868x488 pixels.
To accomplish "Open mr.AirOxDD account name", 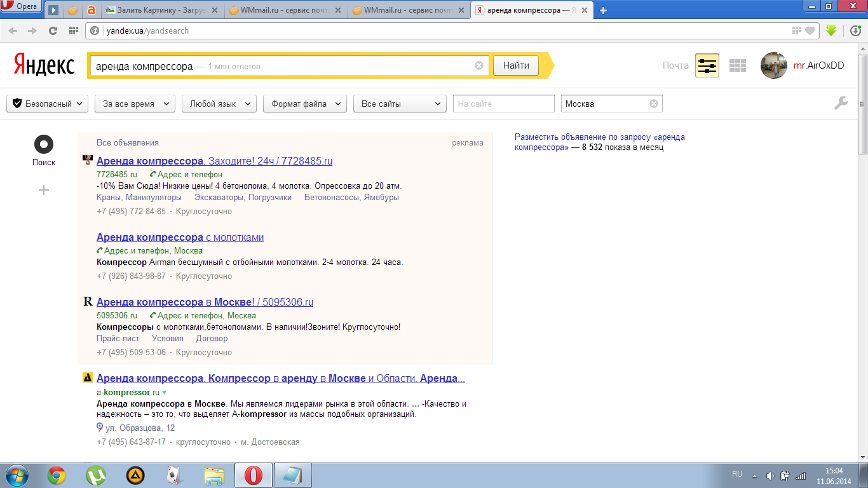I will (819, 65).
